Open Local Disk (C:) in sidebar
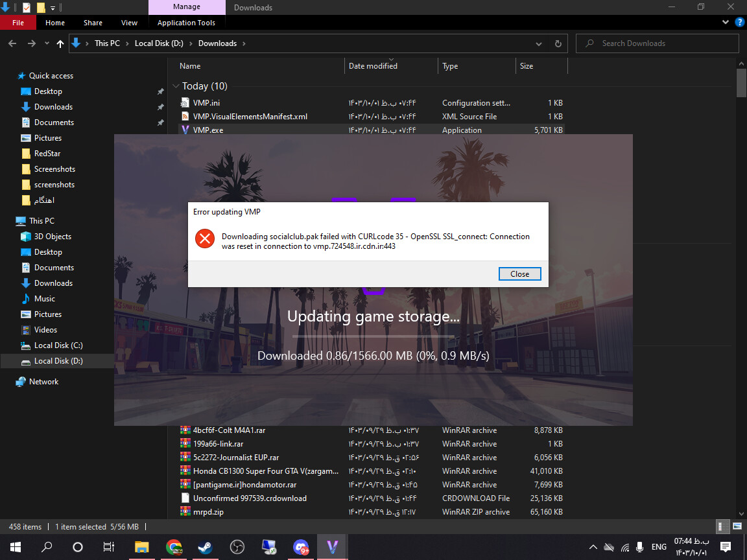Viewport: 747px width, 560px height. 58,345
